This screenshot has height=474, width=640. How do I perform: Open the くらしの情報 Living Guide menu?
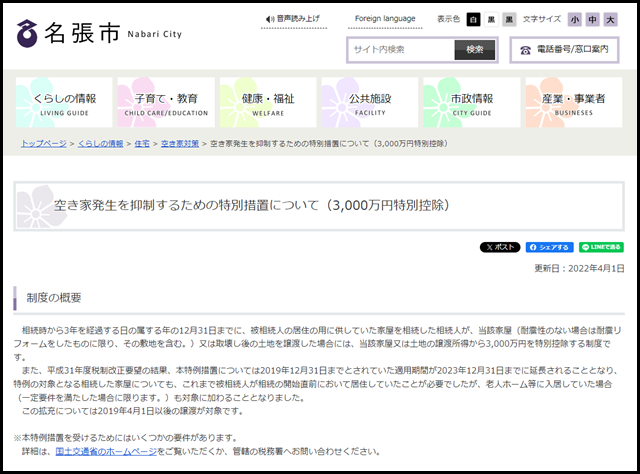tap(64, 102)
